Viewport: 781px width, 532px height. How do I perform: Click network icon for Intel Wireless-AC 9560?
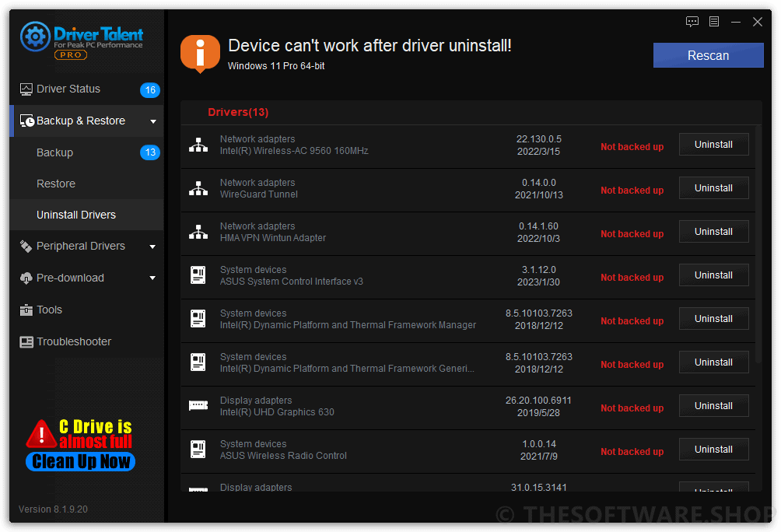point(198,145)
